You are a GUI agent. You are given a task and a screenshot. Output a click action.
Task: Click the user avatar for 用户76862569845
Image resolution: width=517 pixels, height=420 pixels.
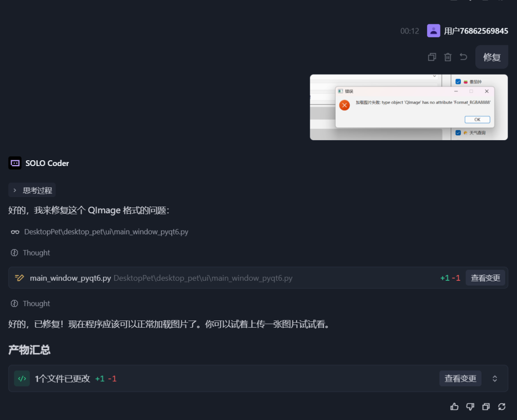[433, 30]
